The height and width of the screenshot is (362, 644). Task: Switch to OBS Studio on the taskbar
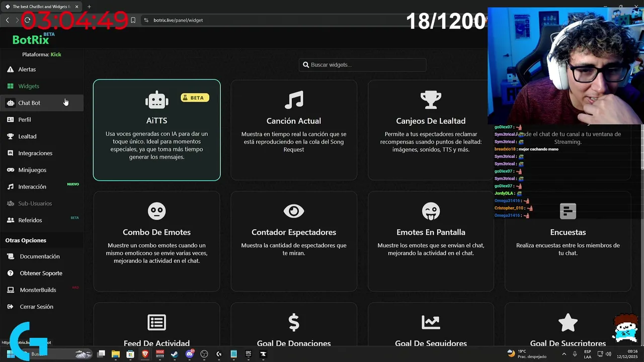coord(204,354)
